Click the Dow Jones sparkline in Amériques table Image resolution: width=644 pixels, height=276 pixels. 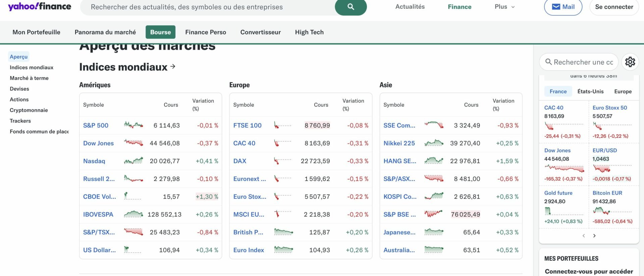[133, 143]
